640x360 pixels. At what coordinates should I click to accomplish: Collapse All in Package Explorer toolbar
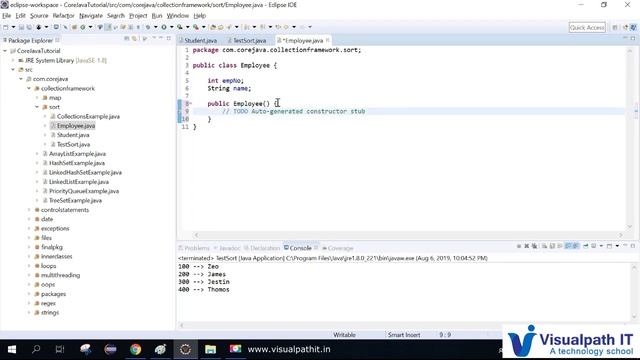click(127, 39)
